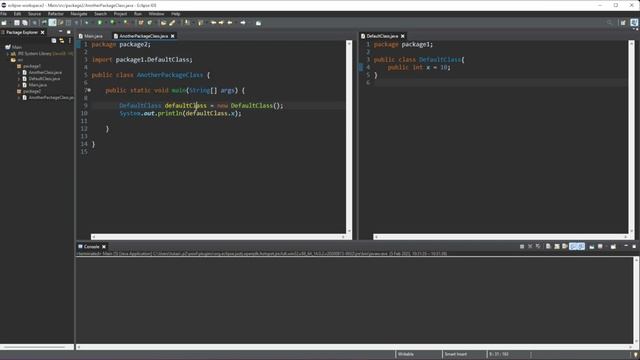Click the Coverage launch icon beside Run
This screenshot has width=640, height=360.
tap(113, 22)
